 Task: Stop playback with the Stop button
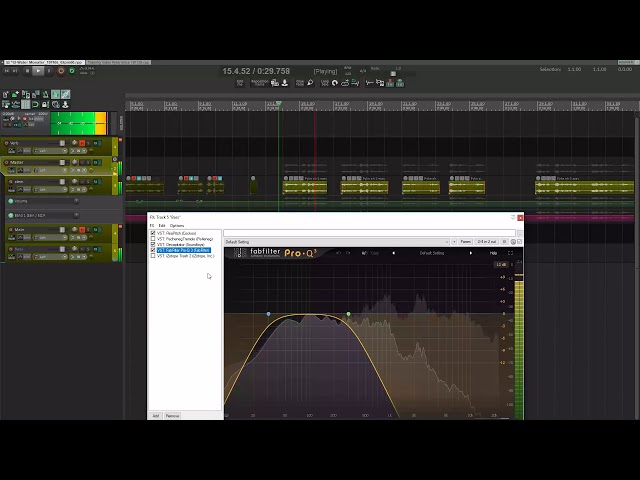[27, 71]
